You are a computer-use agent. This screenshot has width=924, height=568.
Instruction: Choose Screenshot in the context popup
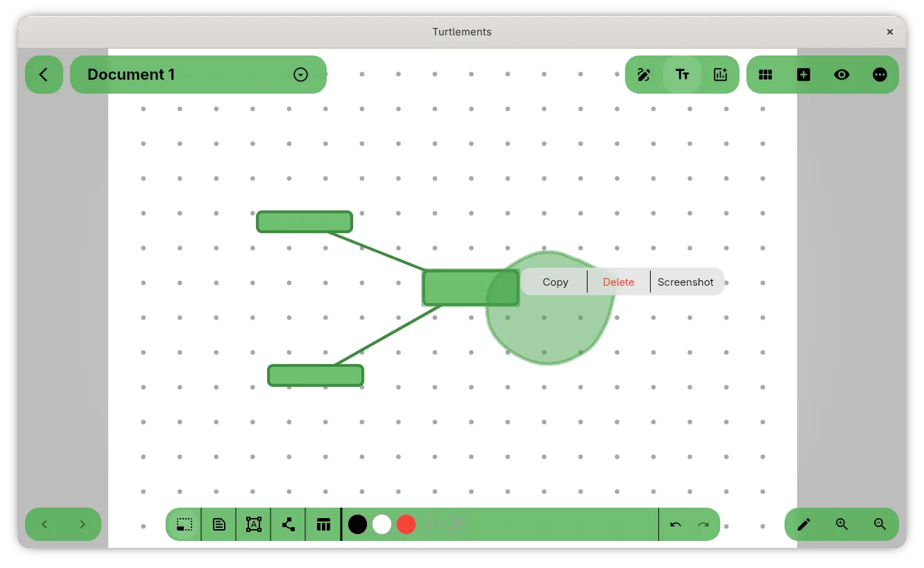tap(685, 282)
